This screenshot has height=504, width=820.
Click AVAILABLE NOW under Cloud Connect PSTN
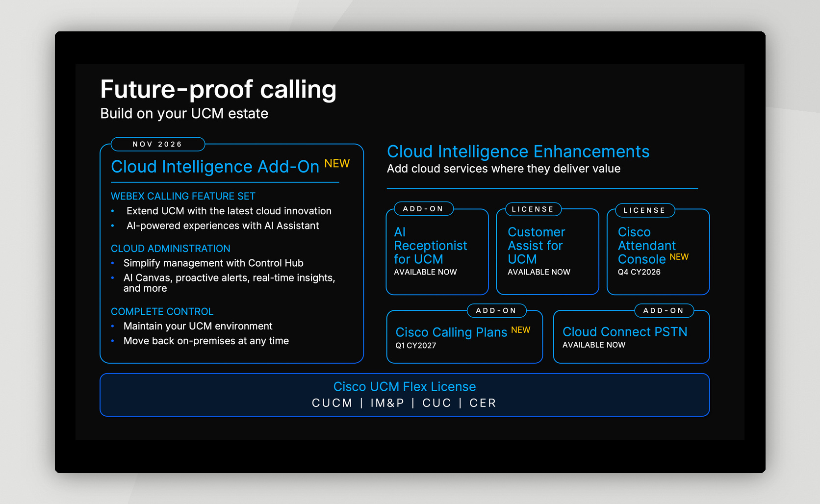point(594,345)
